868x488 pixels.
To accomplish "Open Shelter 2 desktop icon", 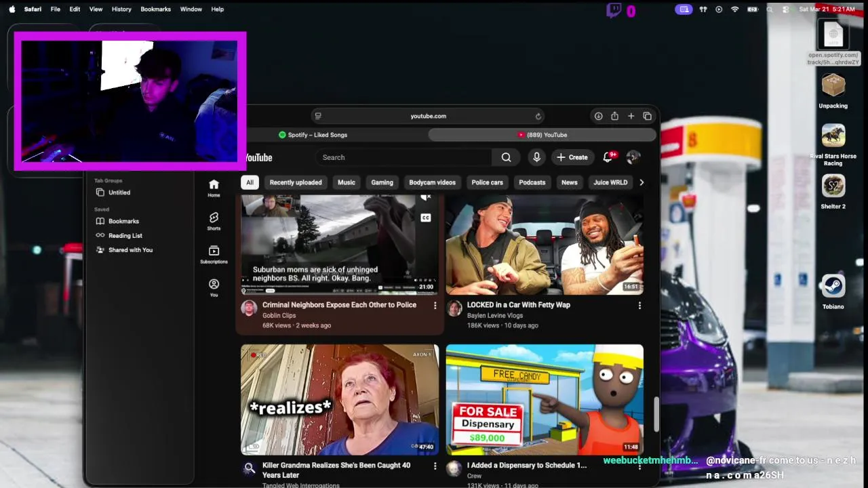I will coord(833,192).
